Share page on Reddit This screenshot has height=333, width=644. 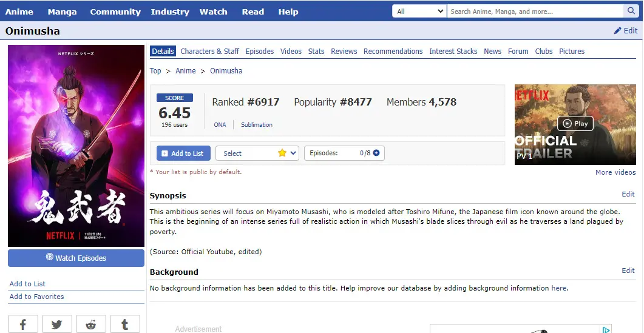tap(91, 325)
